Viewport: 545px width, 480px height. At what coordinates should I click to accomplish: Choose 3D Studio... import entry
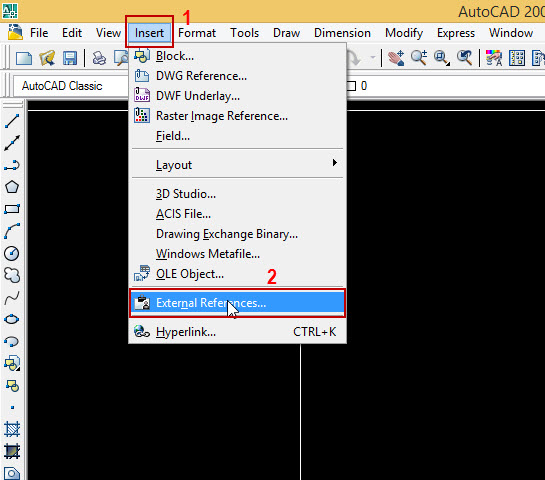(237, 194)
